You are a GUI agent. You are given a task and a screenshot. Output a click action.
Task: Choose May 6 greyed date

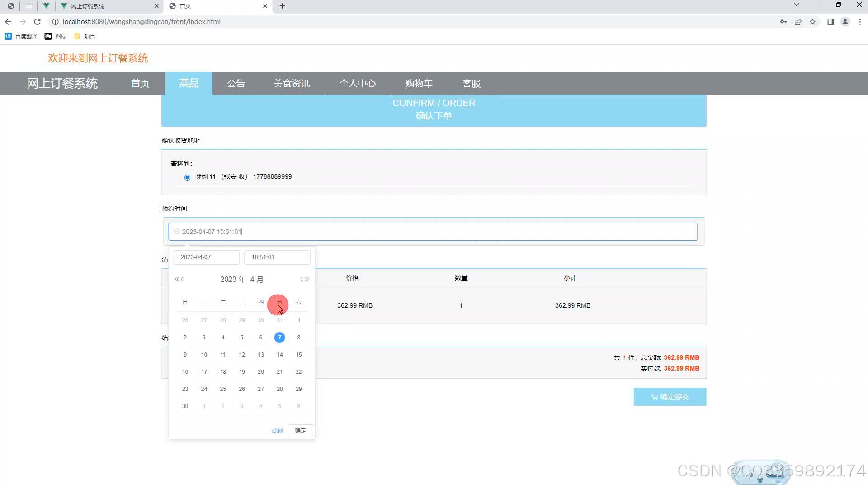(299, 406)
